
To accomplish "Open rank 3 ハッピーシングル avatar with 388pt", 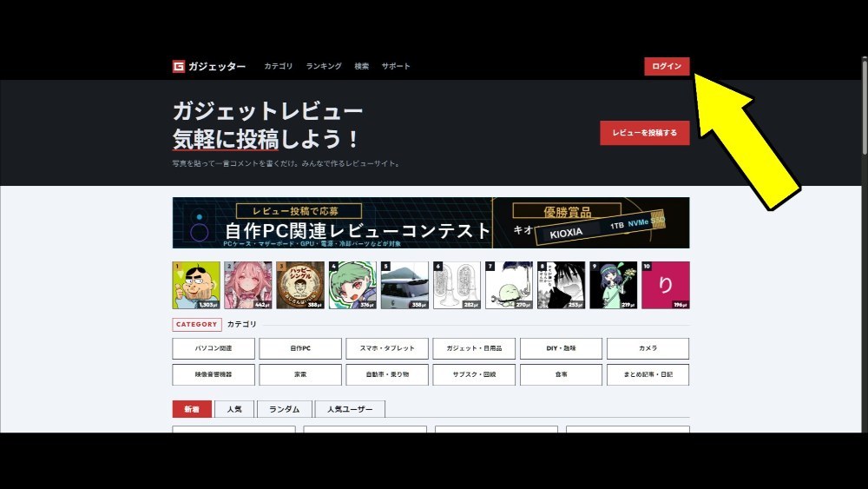I will point(300,285).
